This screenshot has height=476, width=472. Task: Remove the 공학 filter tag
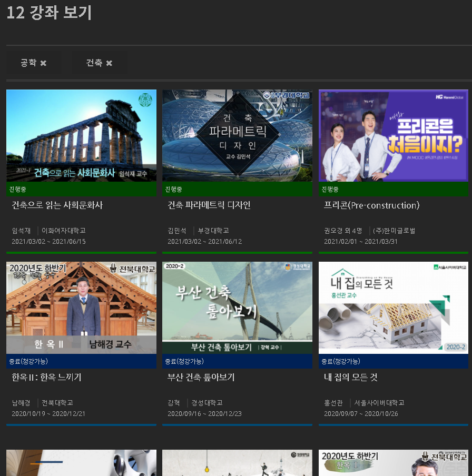[x=43, y=63]
